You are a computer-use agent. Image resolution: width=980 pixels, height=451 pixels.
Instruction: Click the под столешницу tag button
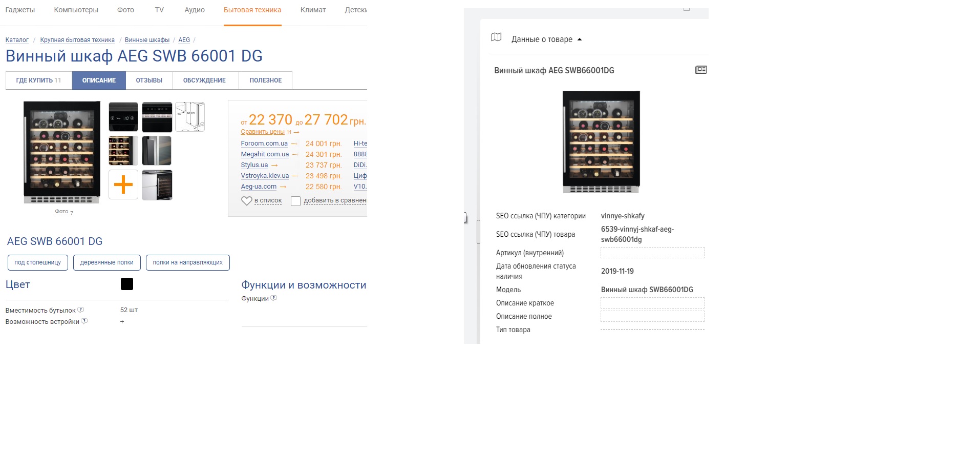coord(38,262)
